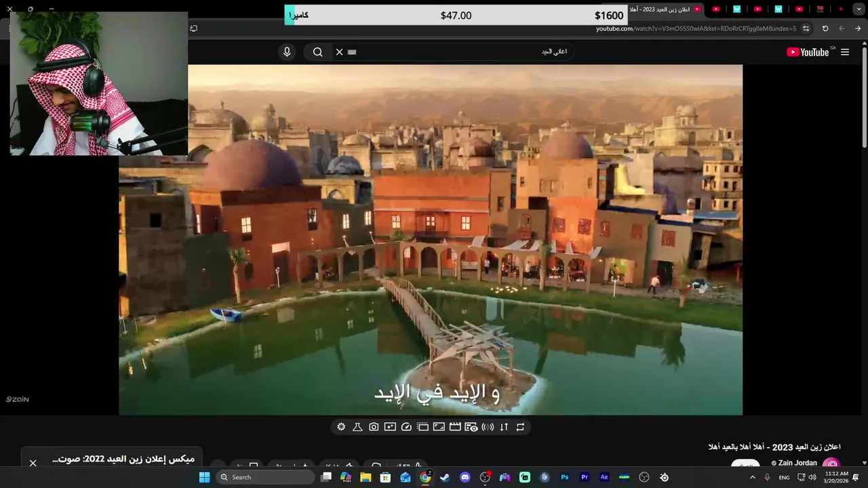The height and width of the screenshot is (488, 868).
Task: Click the sparkle enhance video icon
Action: (x=390, y=427)
